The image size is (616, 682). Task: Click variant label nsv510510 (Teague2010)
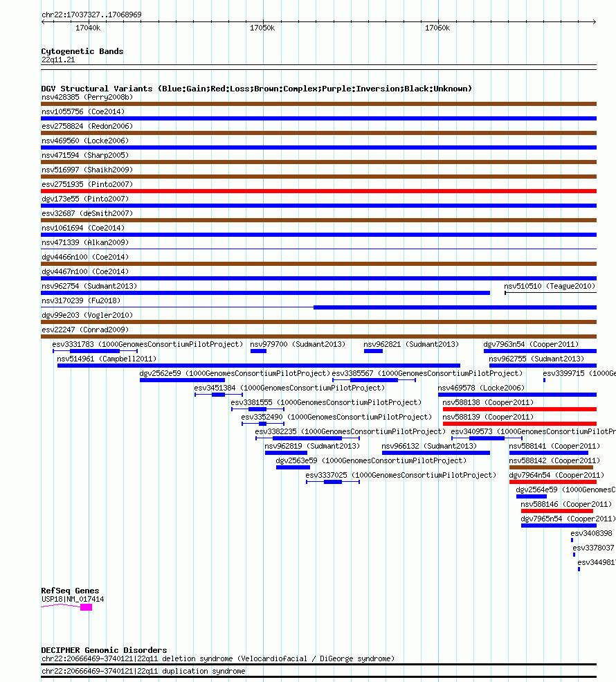tap(550, 286)
